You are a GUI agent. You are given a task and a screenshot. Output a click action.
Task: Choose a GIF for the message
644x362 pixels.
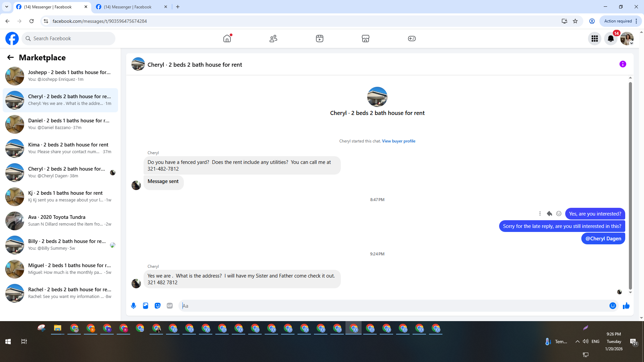click(x=170, y=306)
